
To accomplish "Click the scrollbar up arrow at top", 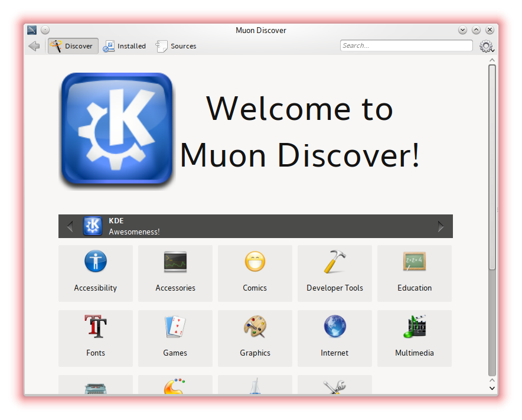I will point(492,60).
